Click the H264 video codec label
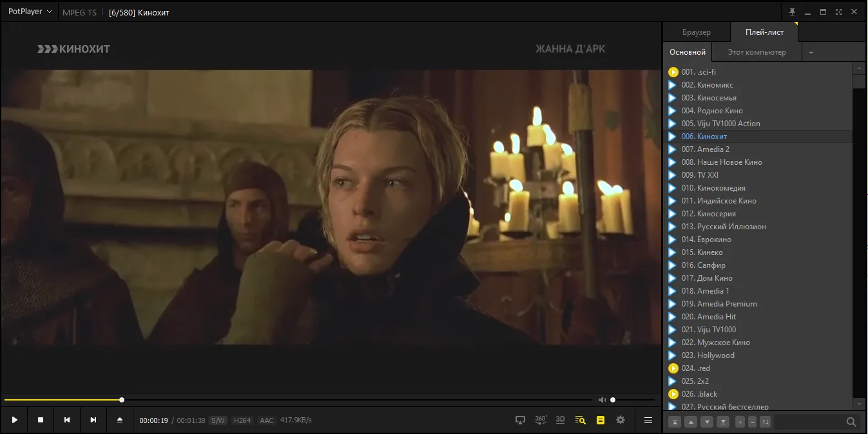 point(242,420)
